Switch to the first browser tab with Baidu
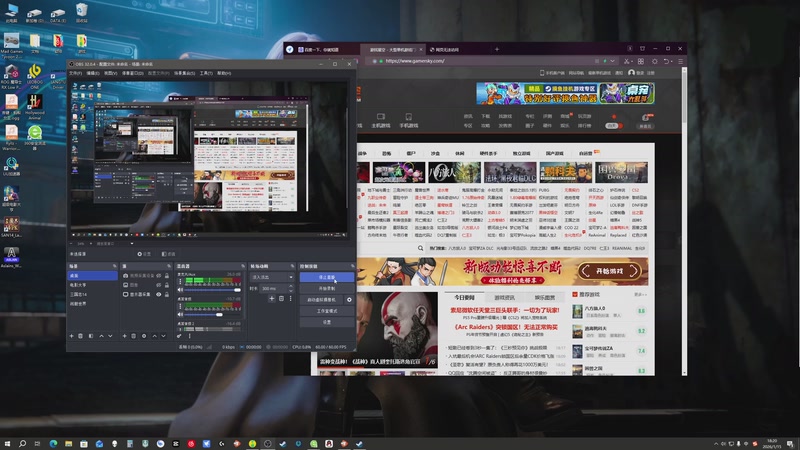 (x=321, y=49)
